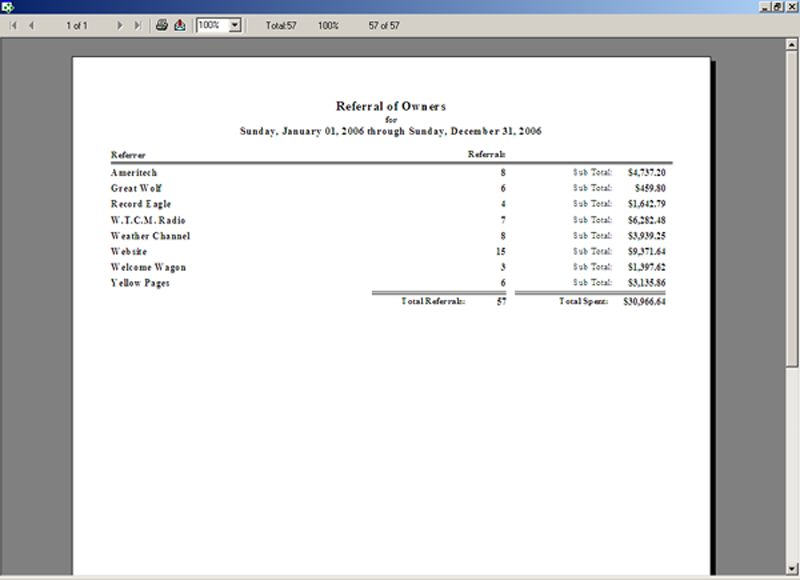
Task: Click the Total:57 status indicator
Action: point(281,25)
